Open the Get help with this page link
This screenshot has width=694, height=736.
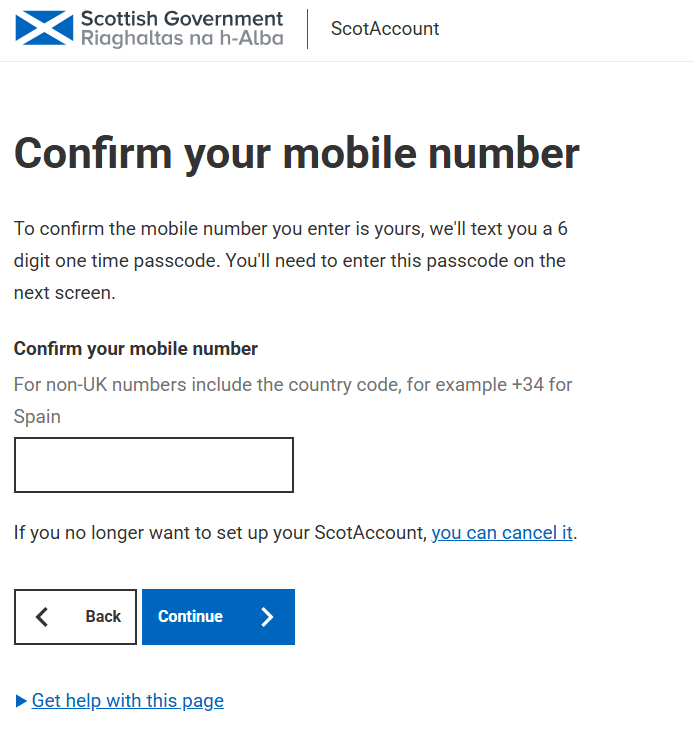pyautogui.click(x=128, y=700)
